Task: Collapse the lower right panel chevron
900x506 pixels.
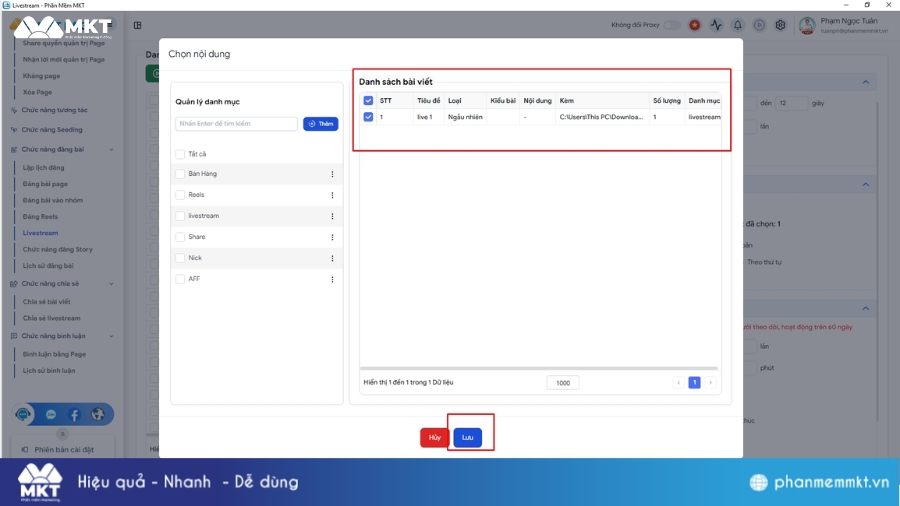Action: 866,309
